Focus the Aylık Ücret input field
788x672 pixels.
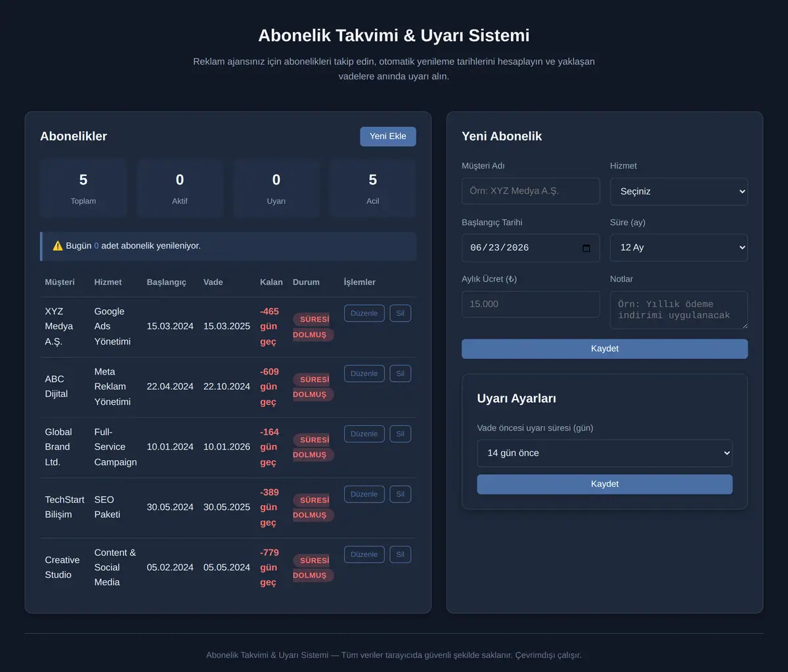click(x=531, y=304)
